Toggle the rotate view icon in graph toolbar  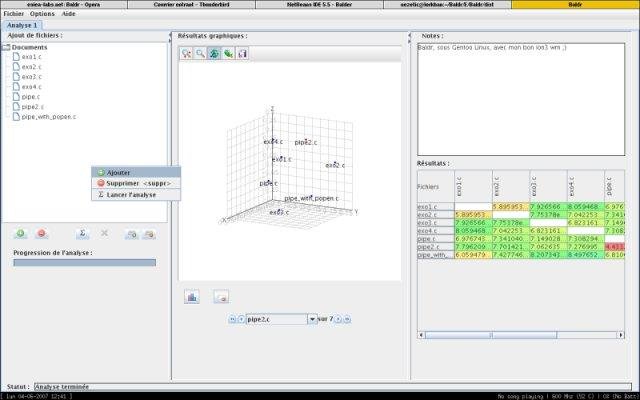(214, 53)
